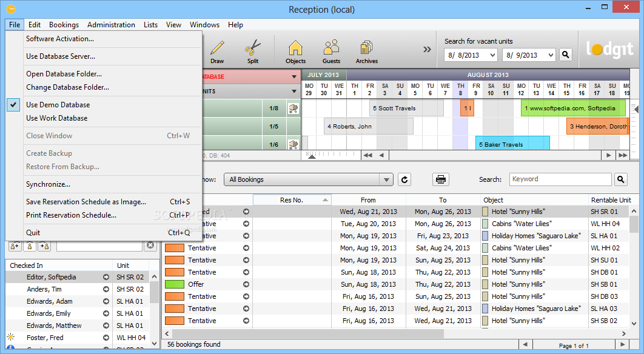Step timeline back with single-left arrow

click(x=381, y=155)
